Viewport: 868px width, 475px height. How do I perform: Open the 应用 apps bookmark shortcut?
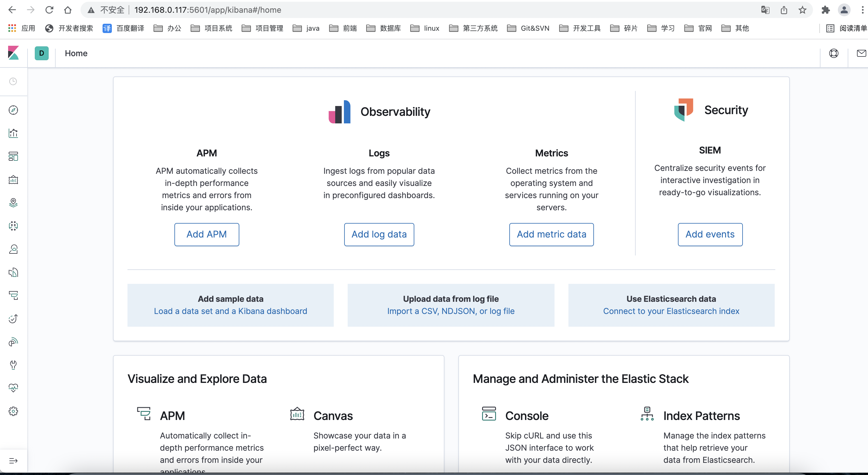pos(21,28)
